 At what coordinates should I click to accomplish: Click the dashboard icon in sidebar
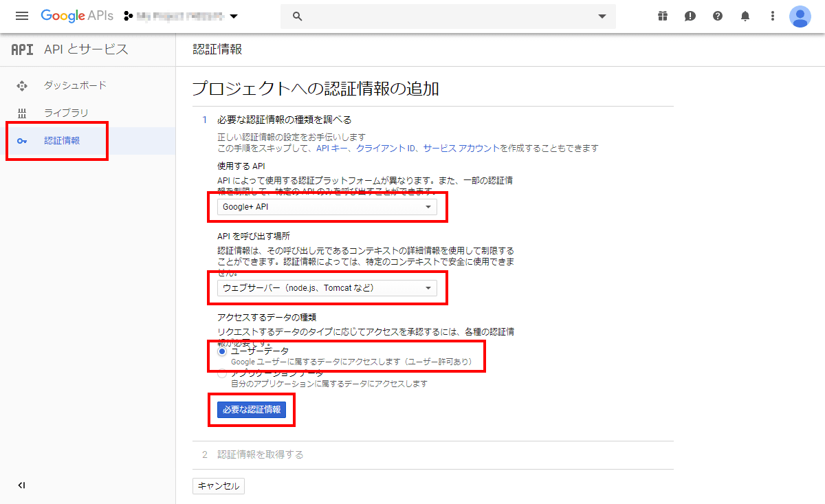(x=22, y=86)
